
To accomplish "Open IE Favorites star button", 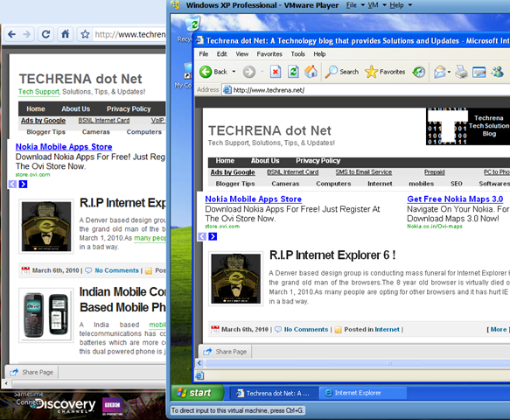I will 385,72.
